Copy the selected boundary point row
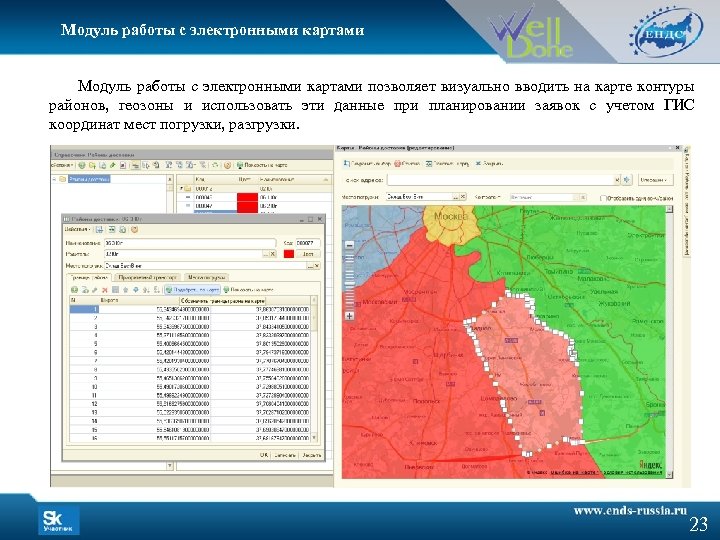The height and width of the screenshot is (540, 720). point(85,290)
